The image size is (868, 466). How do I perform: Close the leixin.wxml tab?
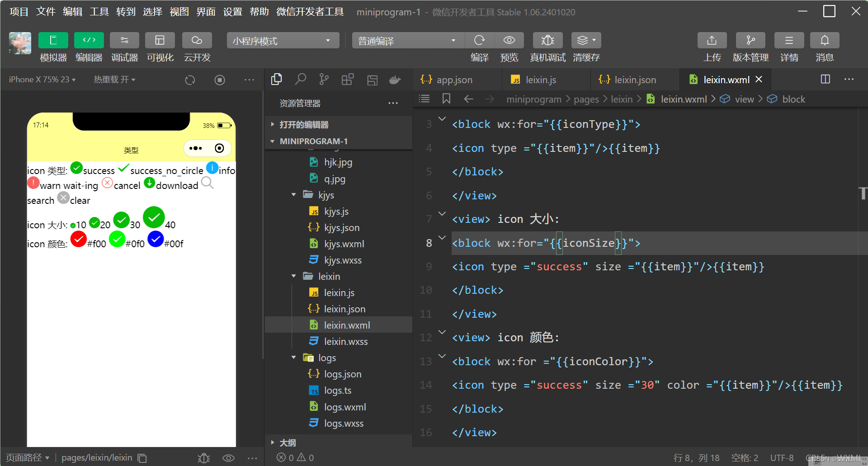759,79
